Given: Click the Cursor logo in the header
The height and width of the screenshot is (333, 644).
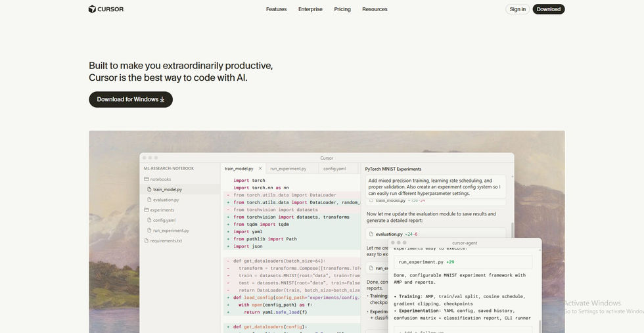Looking at the screenshot, I should pyautogui.click(x=106, y=9).
